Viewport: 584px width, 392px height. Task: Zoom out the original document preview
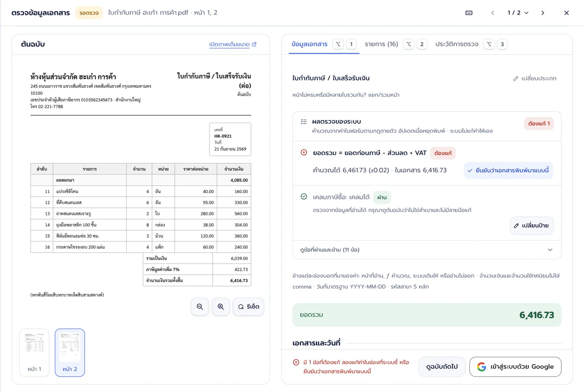click(200, 307)
